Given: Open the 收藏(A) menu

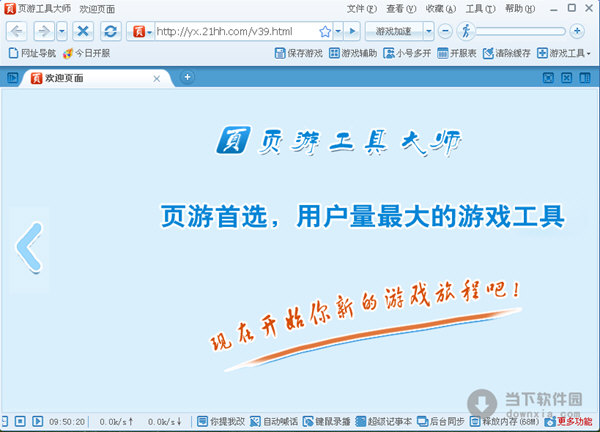Looking at the screenshot, I should (441, 8).
